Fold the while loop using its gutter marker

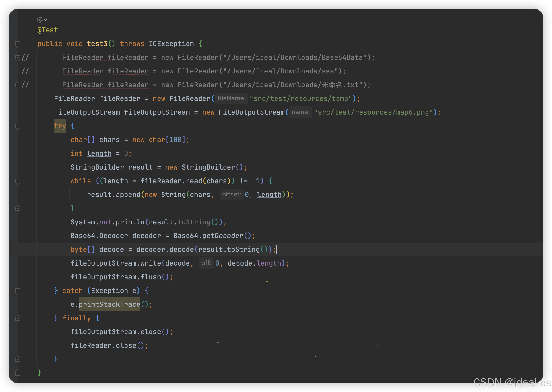pyautogui.click(x=18, y=181)
